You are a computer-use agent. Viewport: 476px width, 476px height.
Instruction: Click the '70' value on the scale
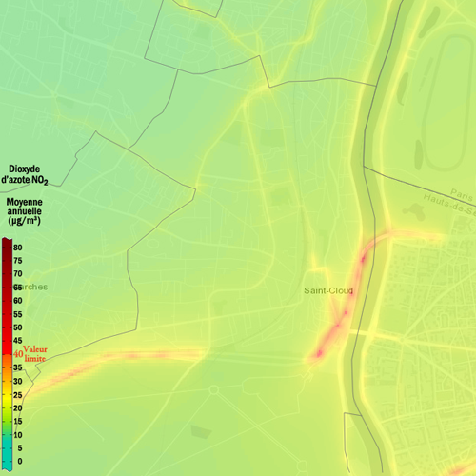(18, 273)
